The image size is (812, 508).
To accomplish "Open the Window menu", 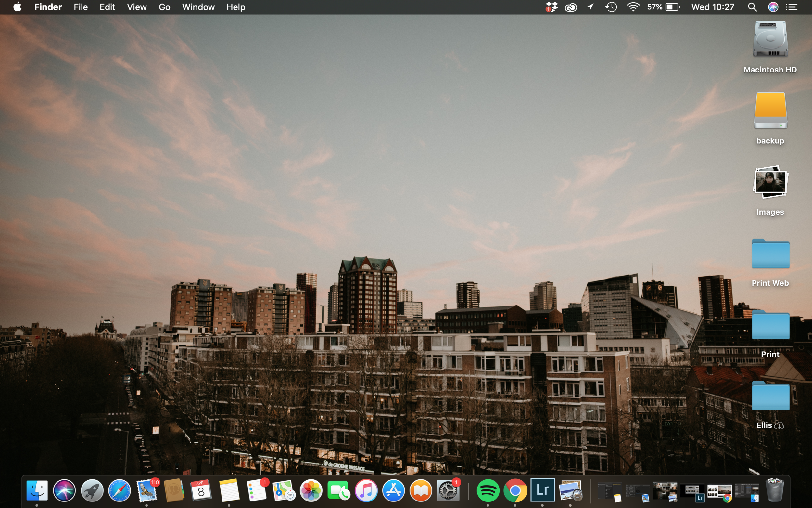I will coord(198,7).
